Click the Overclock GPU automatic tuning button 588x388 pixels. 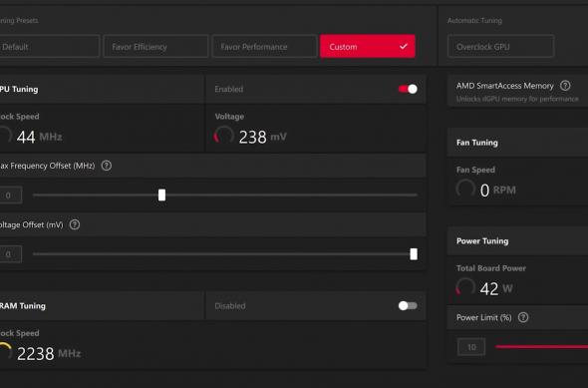click(500, 46)
